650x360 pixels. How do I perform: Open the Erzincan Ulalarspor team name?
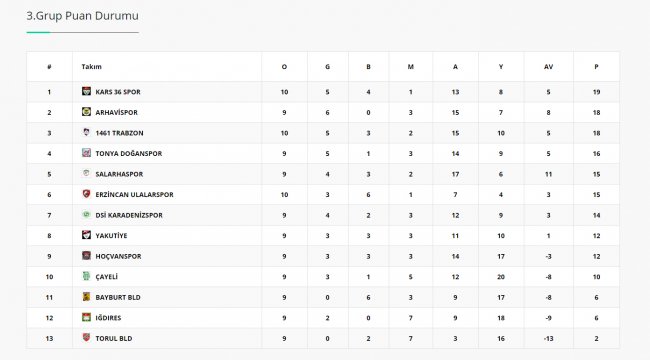134,195
